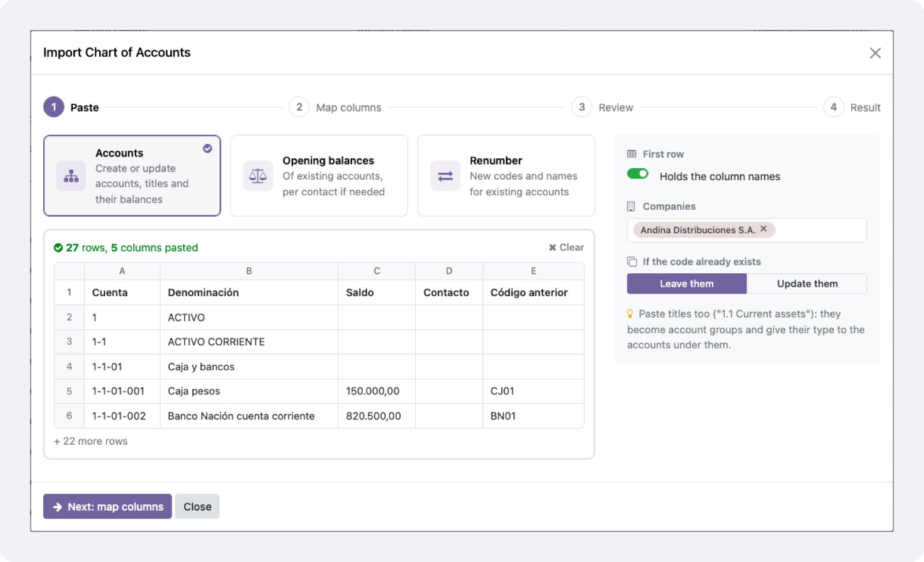This screenshot has height=562, width=924.
Task: Click the 'Cuenta' header cell
Action: point(122,292)
